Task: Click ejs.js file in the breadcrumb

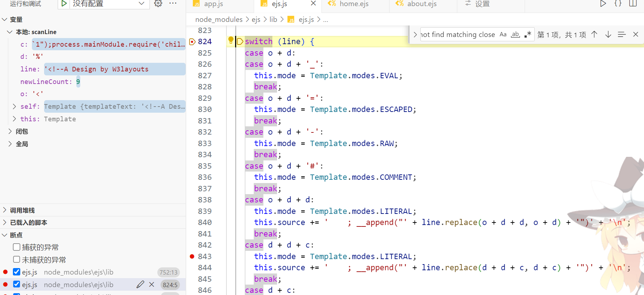Action: (306, 19)
